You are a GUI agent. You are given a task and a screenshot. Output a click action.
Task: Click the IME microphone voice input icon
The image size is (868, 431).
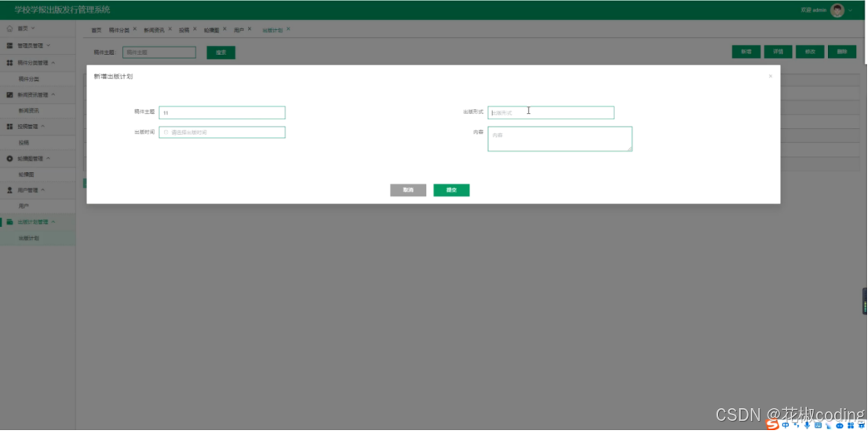[x=807, y=425]
